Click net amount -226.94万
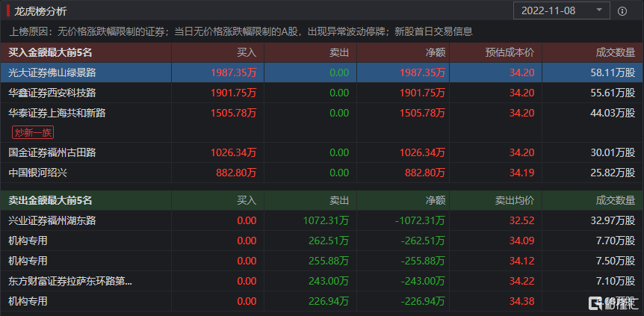Viewport: 644px width, 316px height. (423, 301)
